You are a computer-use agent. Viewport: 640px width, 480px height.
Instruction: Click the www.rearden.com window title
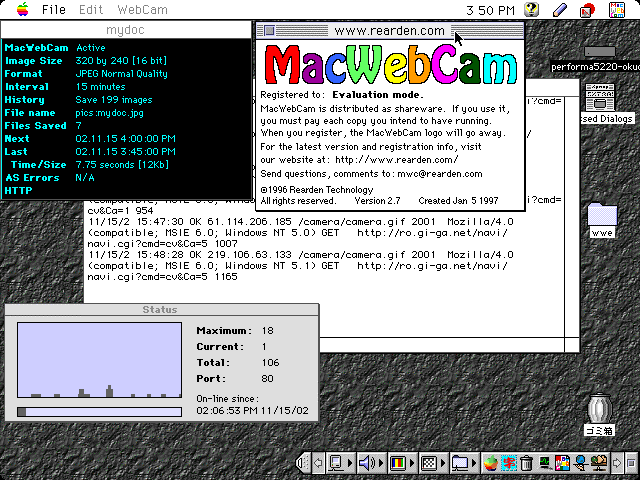click(x=389, y=31)
